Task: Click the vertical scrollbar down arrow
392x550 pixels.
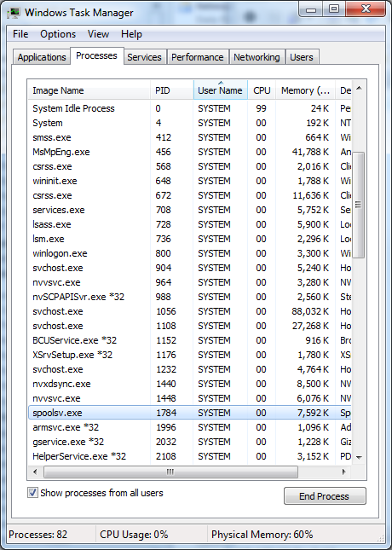Action: (x=359, y=457)
